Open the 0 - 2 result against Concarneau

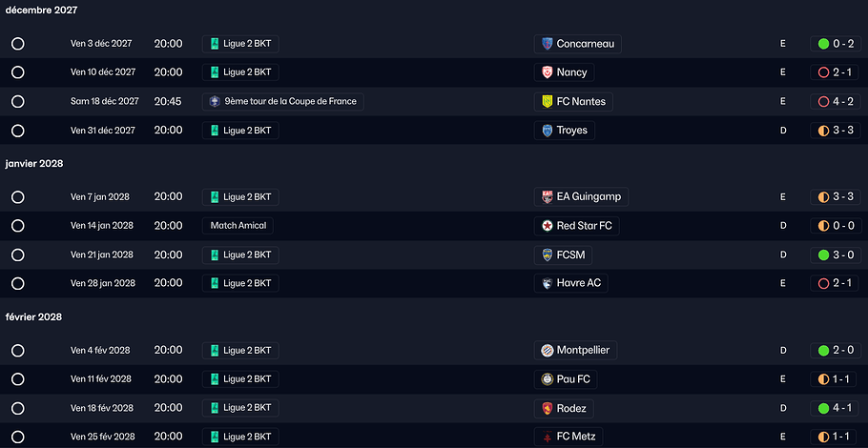point(836,44)
